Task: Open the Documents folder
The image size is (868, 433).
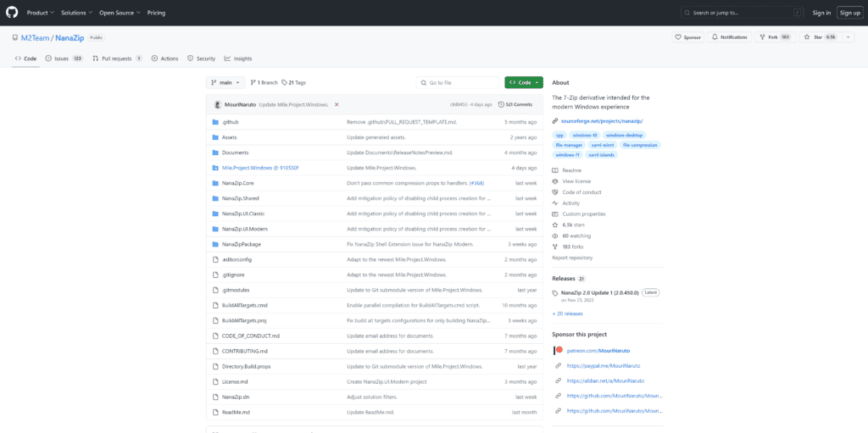Action: point(236,153)
